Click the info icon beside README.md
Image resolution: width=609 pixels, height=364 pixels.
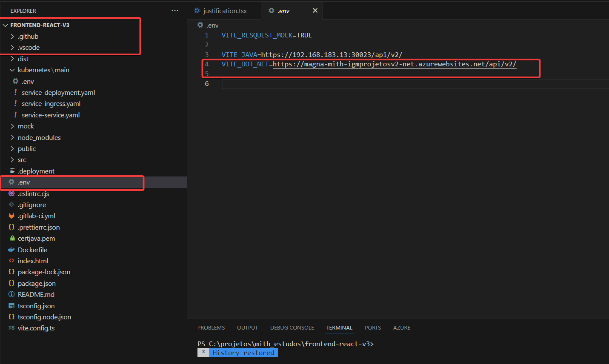pyautogui.click(x=11, y=294)
